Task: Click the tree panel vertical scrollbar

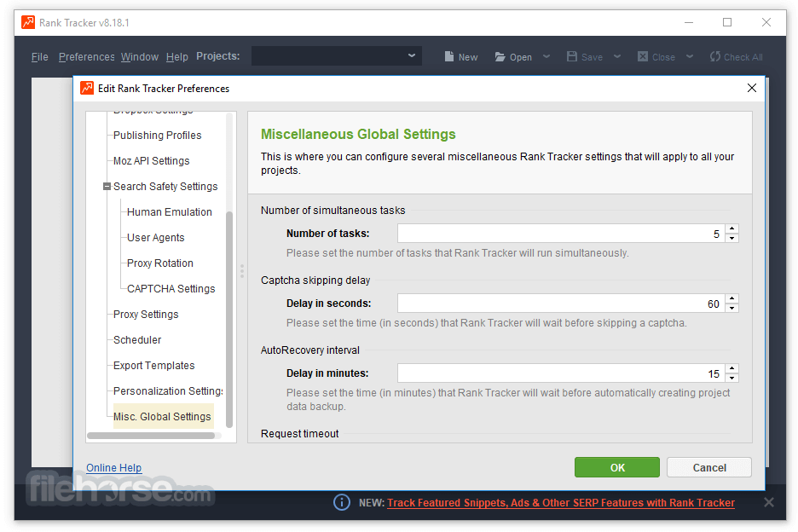Action: pyautogui.click(x=229, y=319)
